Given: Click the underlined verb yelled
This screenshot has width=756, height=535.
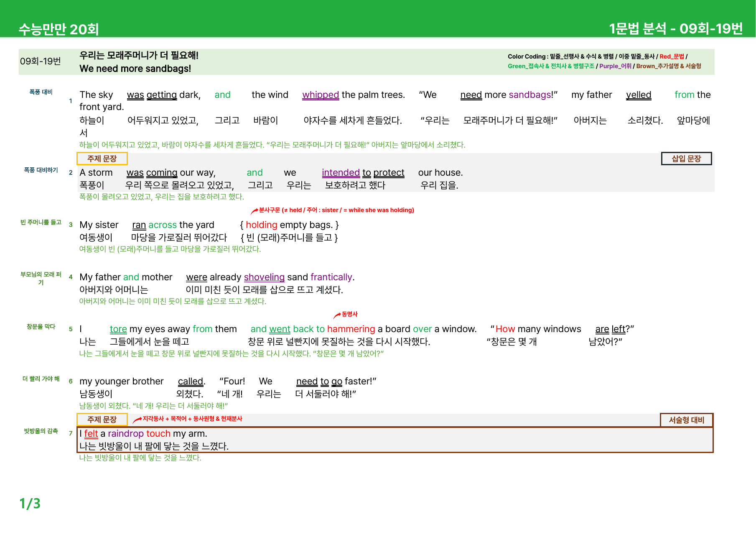Looking at the screenshot, I should [639, 95].
